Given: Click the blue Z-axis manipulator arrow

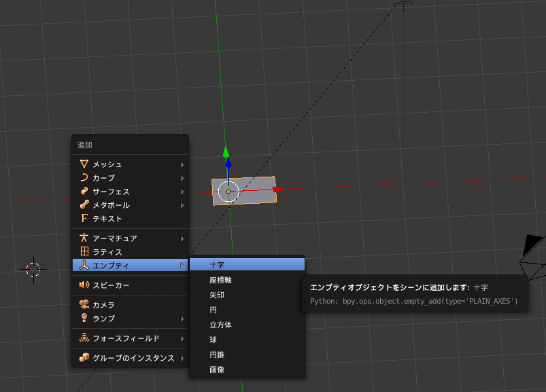Looking at the screenshot, I should pyautogui.click(x=228, y=164).
